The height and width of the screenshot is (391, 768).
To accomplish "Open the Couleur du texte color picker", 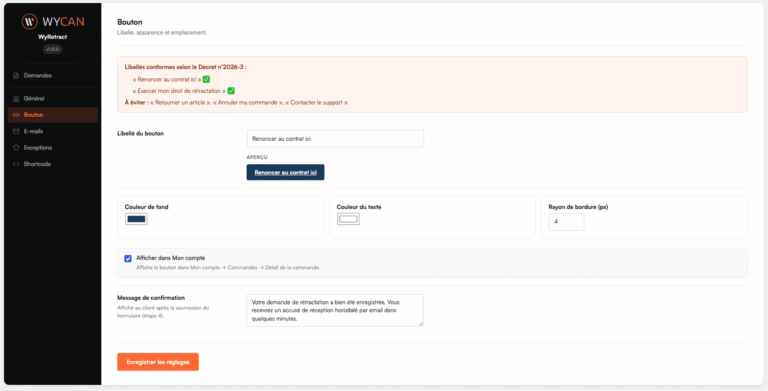I will [x=348, y=219].
